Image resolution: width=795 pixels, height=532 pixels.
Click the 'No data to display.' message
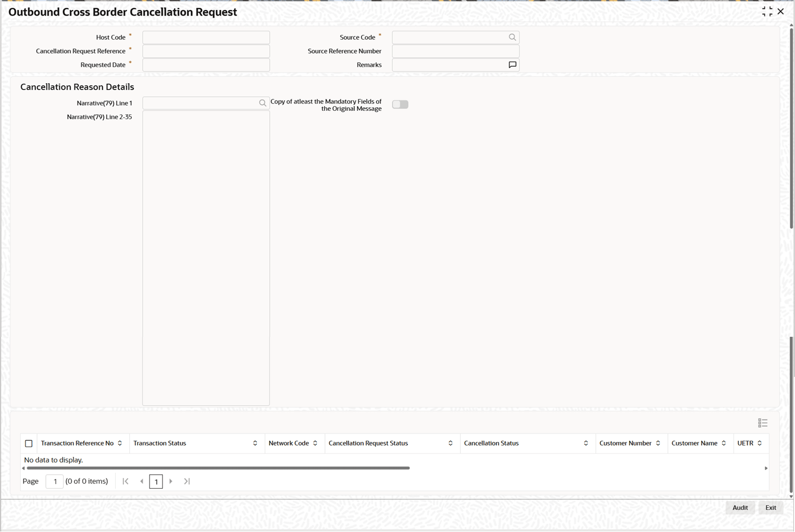click(x=54, y=460)
